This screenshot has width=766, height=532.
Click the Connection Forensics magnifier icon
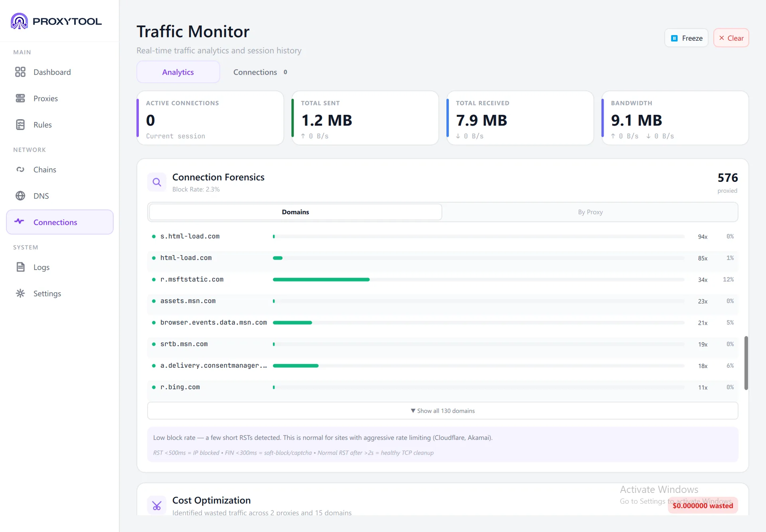157,182
